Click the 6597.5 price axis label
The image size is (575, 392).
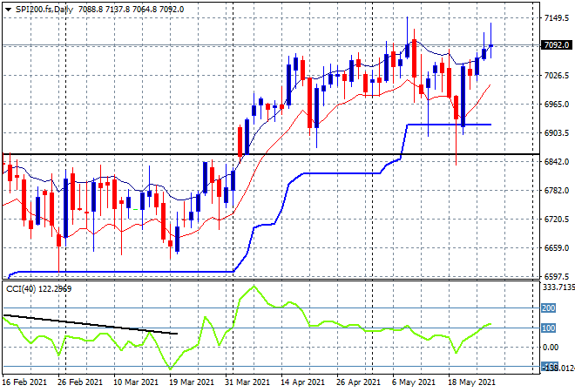tap(557, 276)
